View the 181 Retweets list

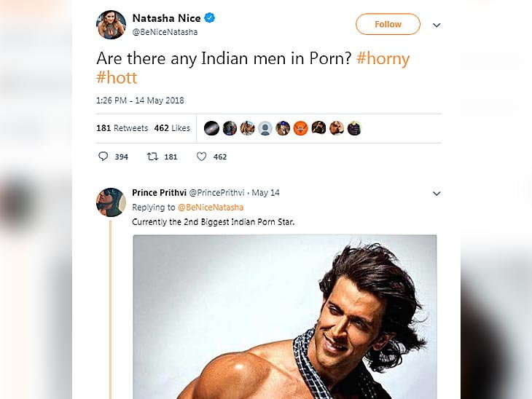coord(122,128)
